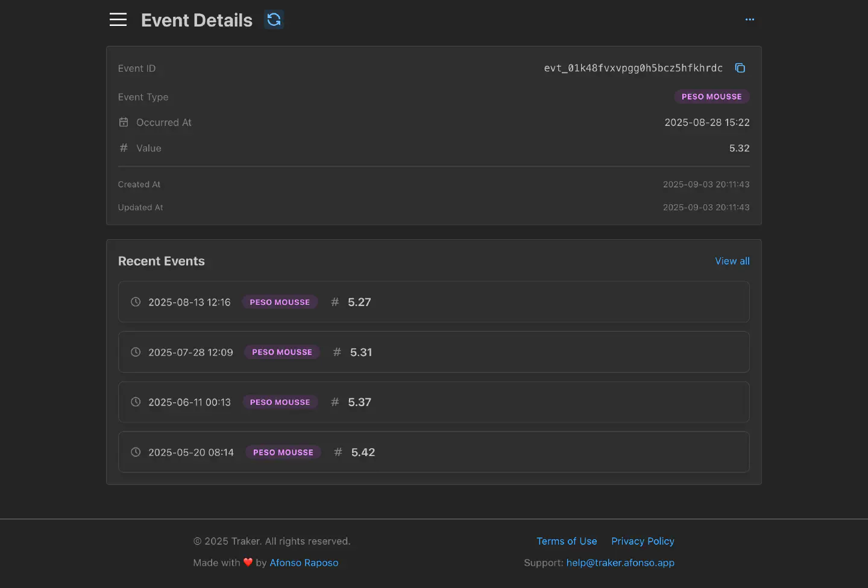Click the value 5.42 in recent events
Image resolution: width=868 pixels, height=588 pixels.
(x=363, y=452)
